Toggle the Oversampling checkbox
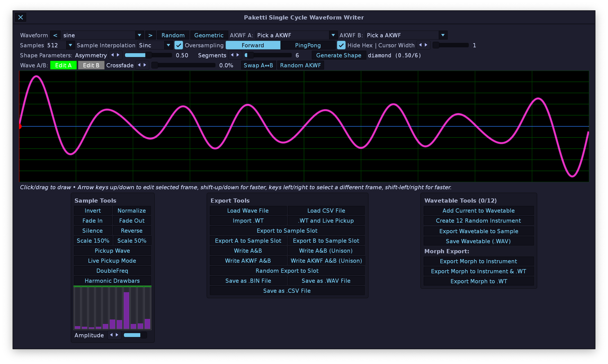608x364 pixels. (178, 45)
